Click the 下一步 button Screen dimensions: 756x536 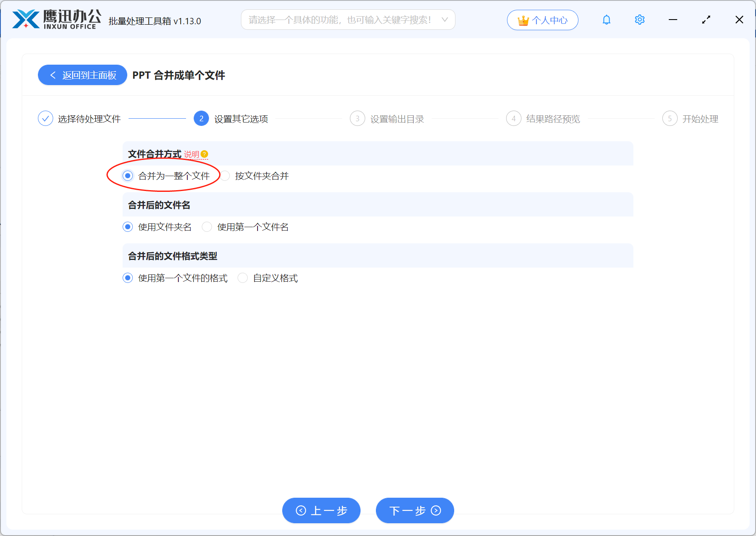pyautogui.click(x=414, y=510)
